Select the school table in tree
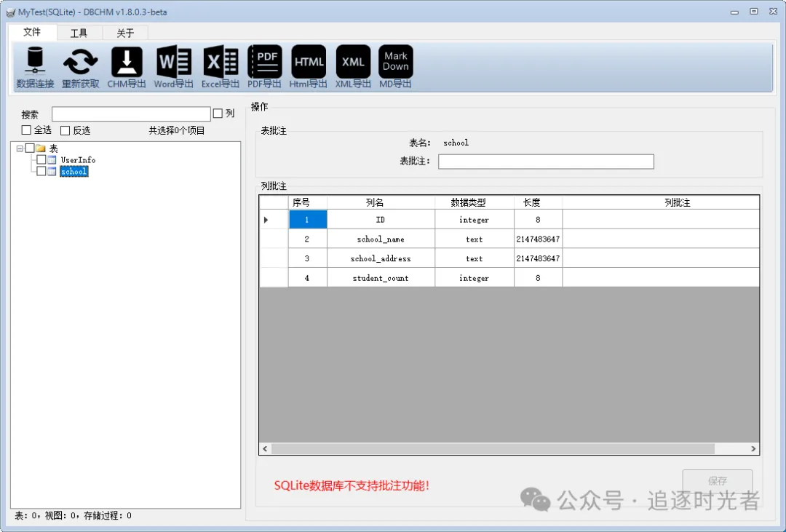The image size is (786, 532). click(x=74, y=172)
